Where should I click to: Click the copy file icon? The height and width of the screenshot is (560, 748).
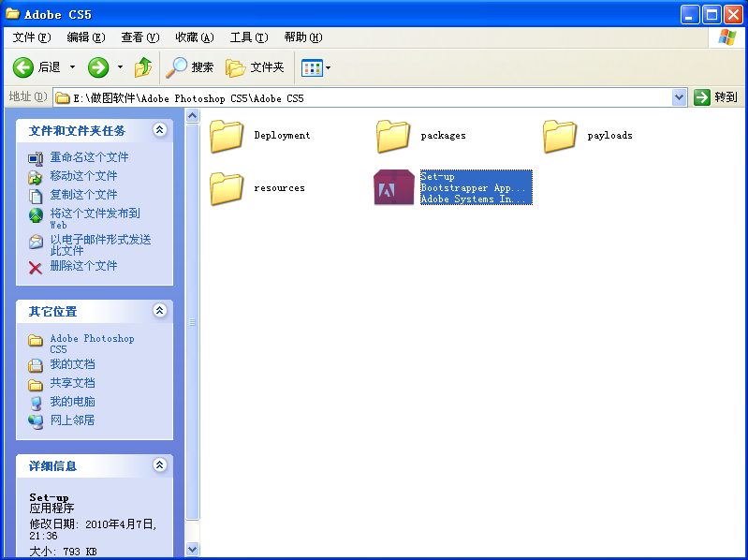click(36, 196)
